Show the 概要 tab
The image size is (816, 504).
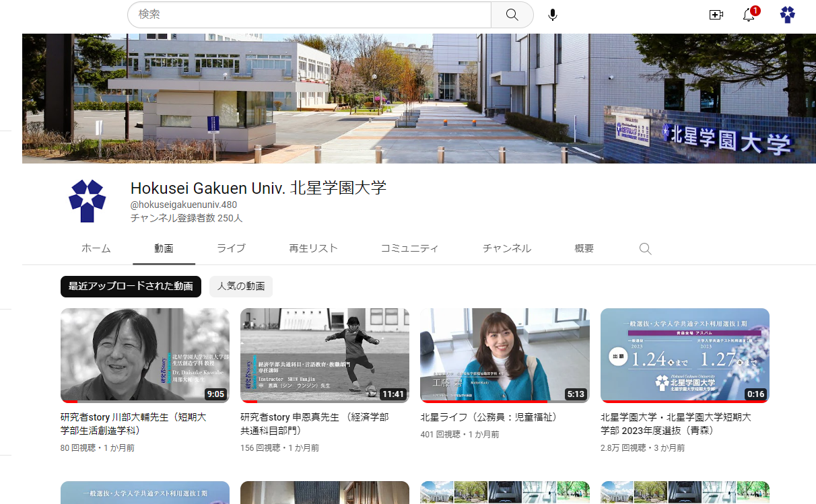pyautogui.click(x=584, y=248)
